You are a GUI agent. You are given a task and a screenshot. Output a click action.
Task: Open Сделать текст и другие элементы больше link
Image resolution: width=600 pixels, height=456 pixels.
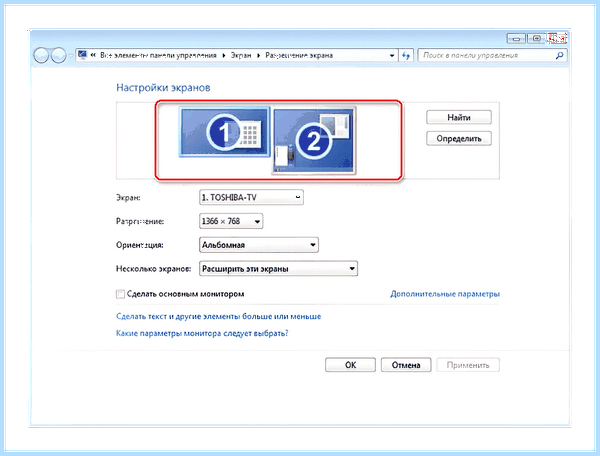pos(218,316)
